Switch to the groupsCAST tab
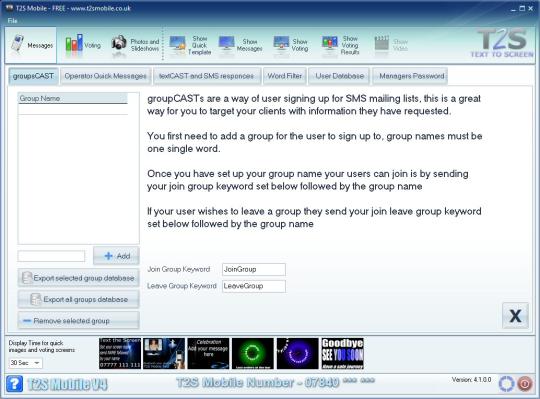The width and height of the screenshot is (540, 399). [33, 76]
